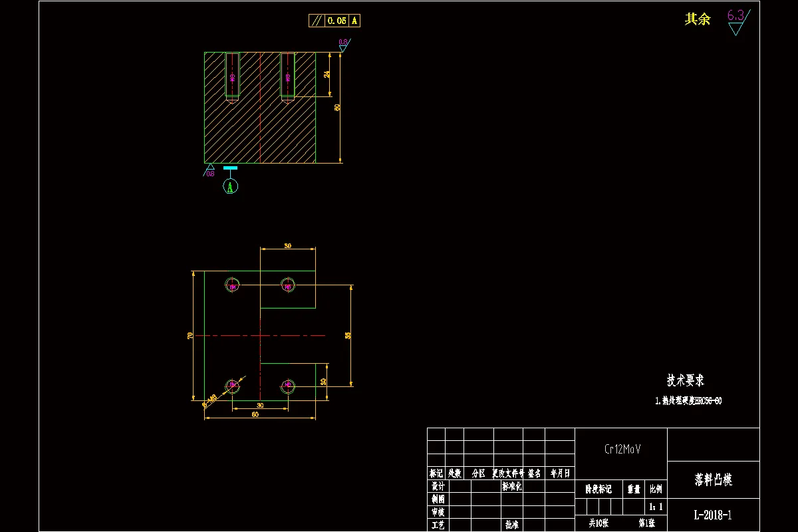Click the 制图 row label
798x532 pixels.
437,499
